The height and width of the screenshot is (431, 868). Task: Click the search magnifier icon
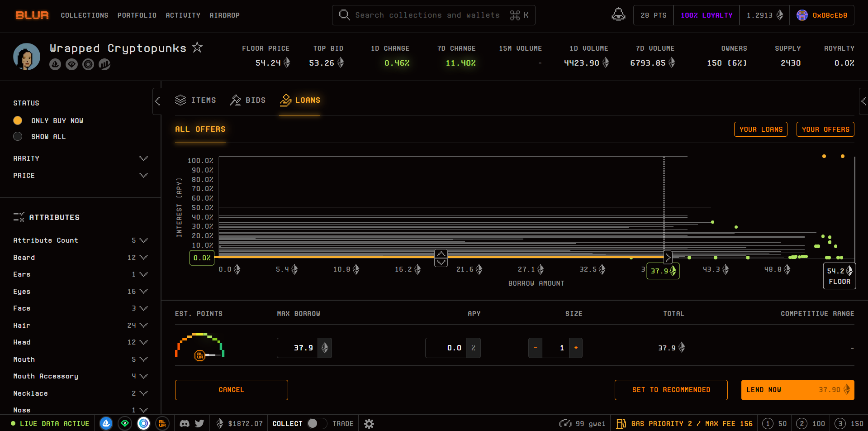pos(344,15)
